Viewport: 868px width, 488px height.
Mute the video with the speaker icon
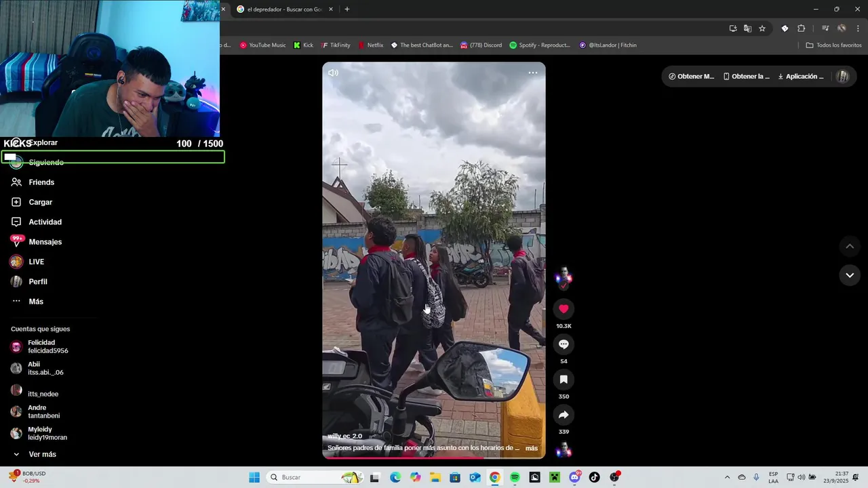tap(333, 73)
